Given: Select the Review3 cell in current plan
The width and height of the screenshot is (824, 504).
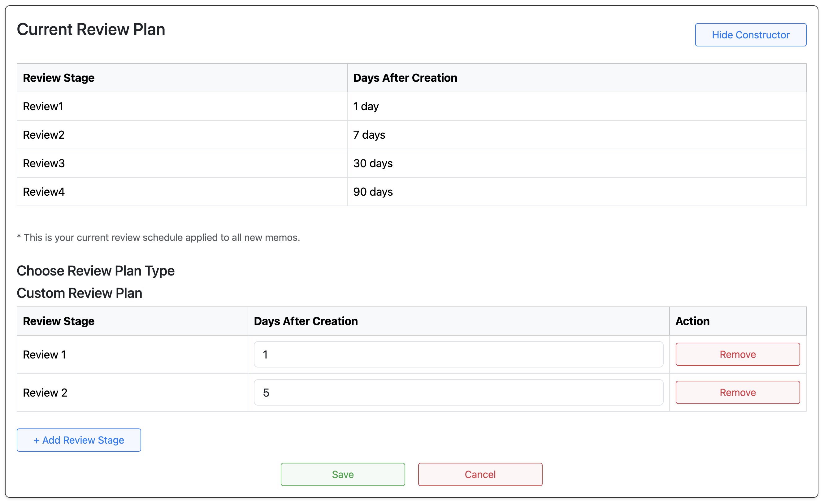Looking at the screenshot, I should [x=182, y=163].
